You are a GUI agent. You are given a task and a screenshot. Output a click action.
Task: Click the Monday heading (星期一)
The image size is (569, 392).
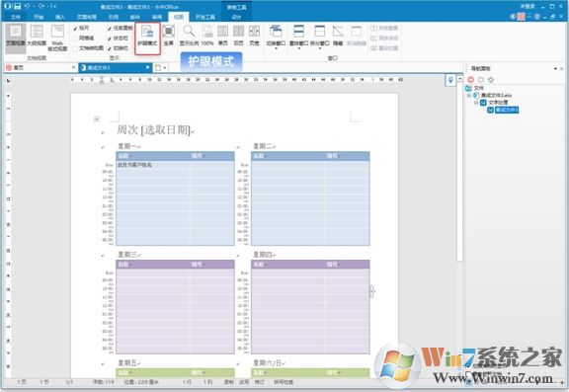coord(127,146)
